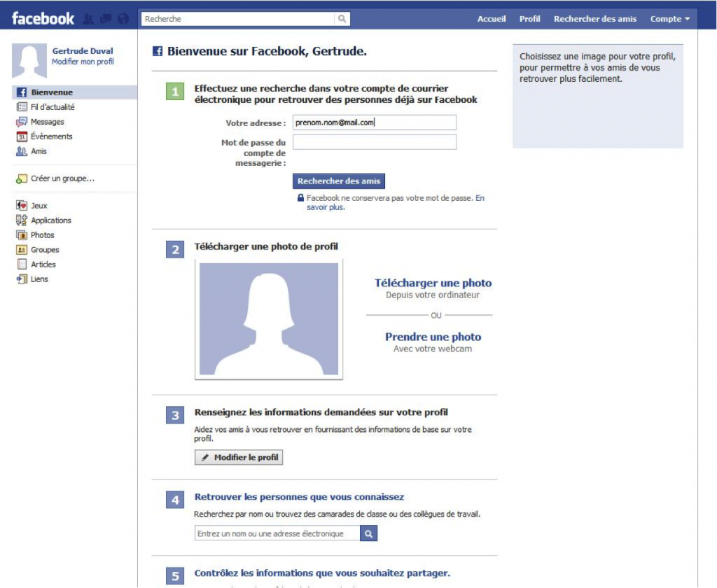The width and height of the screenshot is (717, 588).
Task: Open Amis in the sidebar
Action: pos(39,151)
